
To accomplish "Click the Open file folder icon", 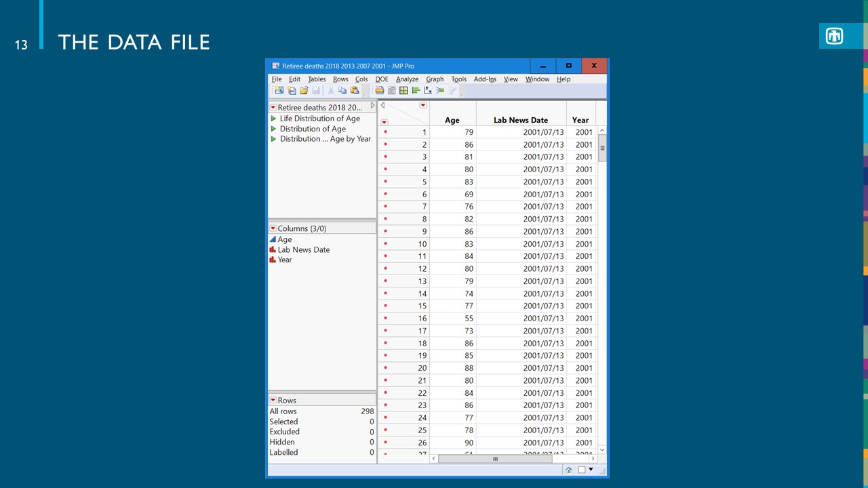I will 304,90.
